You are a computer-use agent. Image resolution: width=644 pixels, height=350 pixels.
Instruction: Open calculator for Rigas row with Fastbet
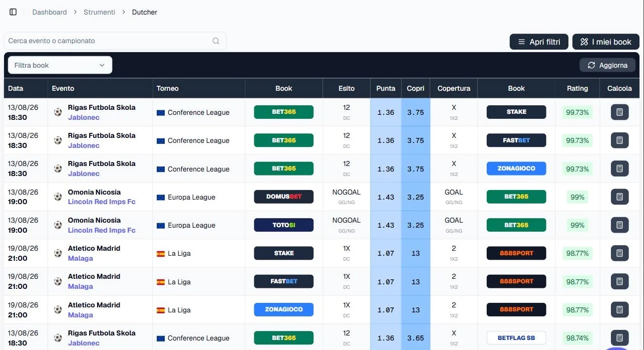(619, 140)
